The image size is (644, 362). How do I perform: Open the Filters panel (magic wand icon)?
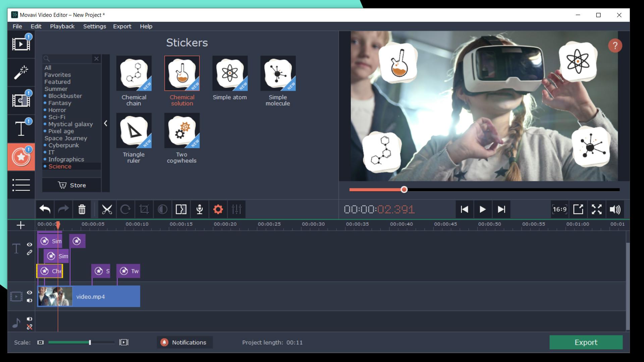coord(21,72)
